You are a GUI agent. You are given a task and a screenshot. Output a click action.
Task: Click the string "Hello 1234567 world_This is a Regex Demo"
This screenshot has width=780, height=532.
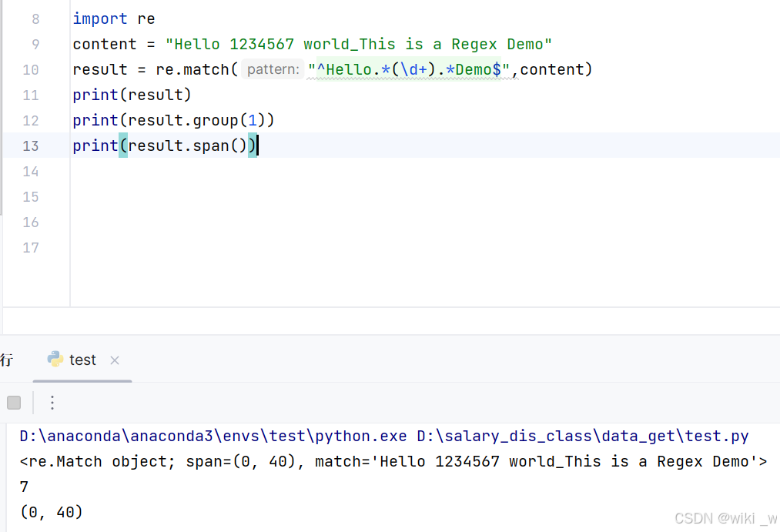(359, 44)
